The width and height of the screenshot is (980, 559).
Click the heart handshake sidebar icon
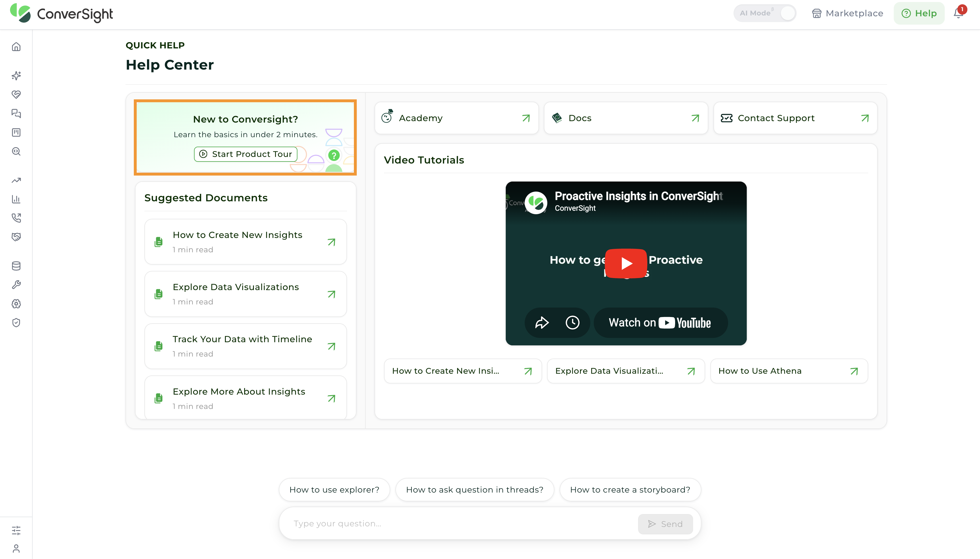coord(16,95)
